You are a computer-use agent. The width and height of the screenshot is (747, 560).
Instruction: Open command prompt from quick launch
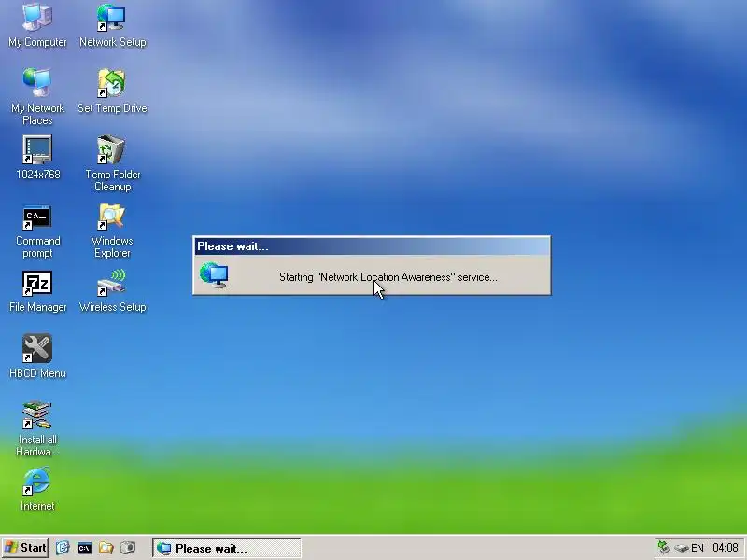point(84,548)
